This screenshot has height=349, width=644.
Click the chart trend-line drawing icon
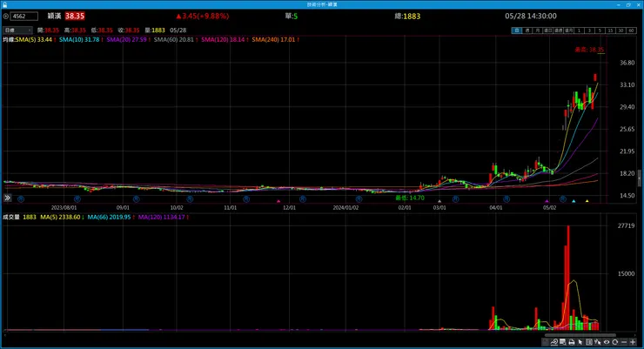pyautogui.click(x=554, y=342)
